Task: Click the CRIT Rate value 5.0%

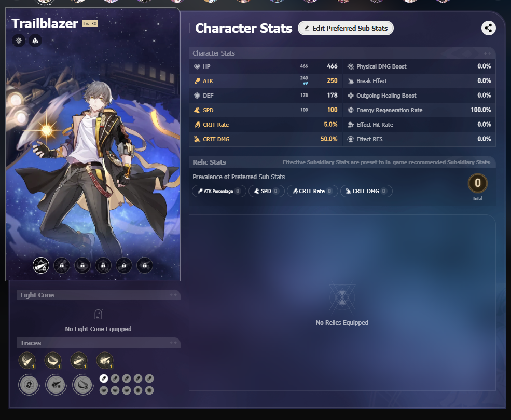Action: (x=330, y=124)
